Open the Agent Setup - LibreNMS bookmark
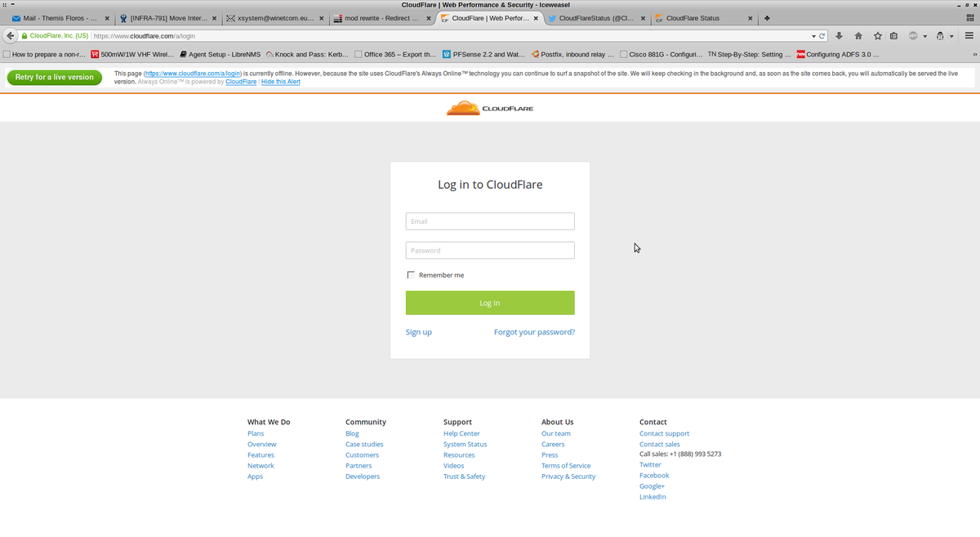The height and width of the screenshot is (537, 980). pos(220,55)
